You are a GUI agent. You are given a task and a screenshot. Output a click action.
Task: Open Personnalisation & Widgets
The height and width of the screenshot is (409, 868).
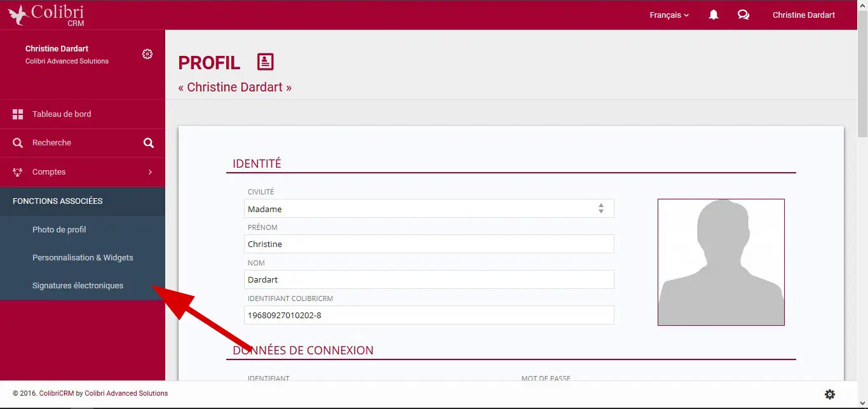(83, 258)
